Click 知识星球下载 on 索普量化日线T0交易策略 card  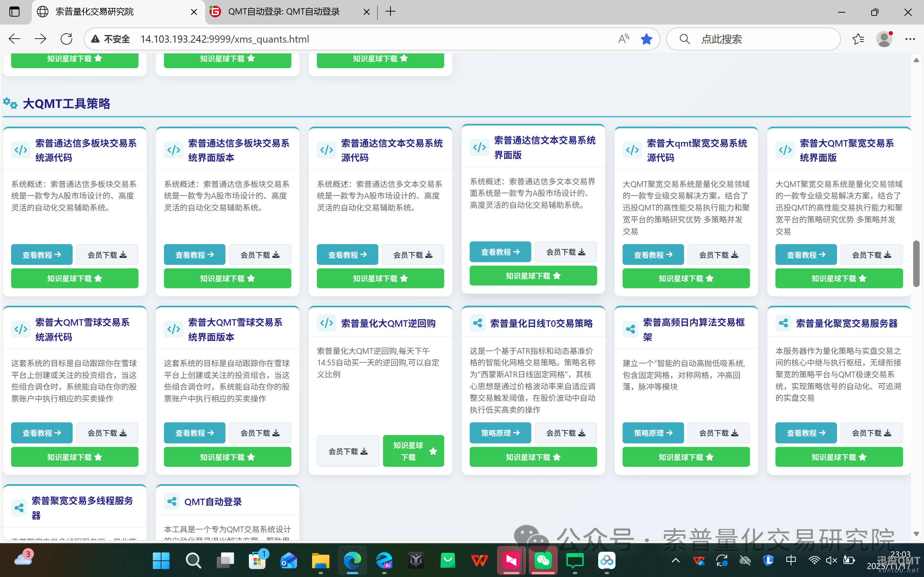tap(533, 457)
